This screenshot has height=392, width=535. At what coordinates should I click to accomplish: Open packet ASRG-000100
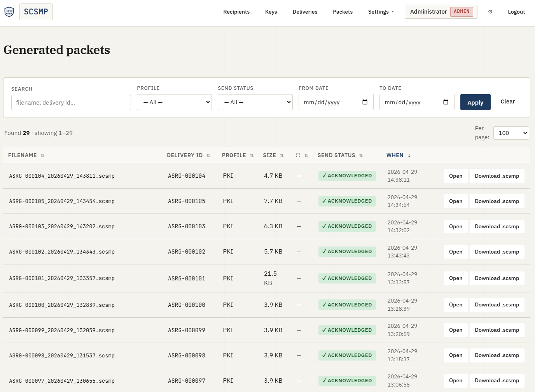coord(456,305)
